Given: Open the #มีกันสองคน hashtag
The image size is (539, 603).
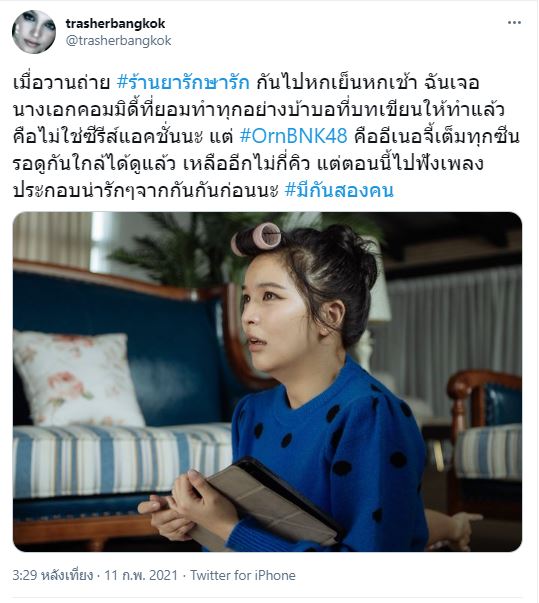Looking at the screenshot, I should (x=339, y=190).
